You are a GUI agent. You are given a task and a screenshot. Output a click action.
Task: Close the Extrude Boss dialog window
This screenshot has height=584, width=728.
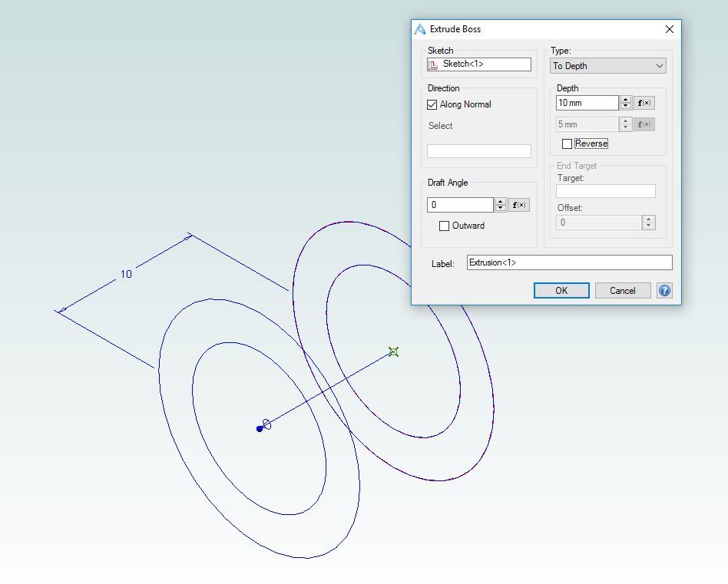point(669,29)
